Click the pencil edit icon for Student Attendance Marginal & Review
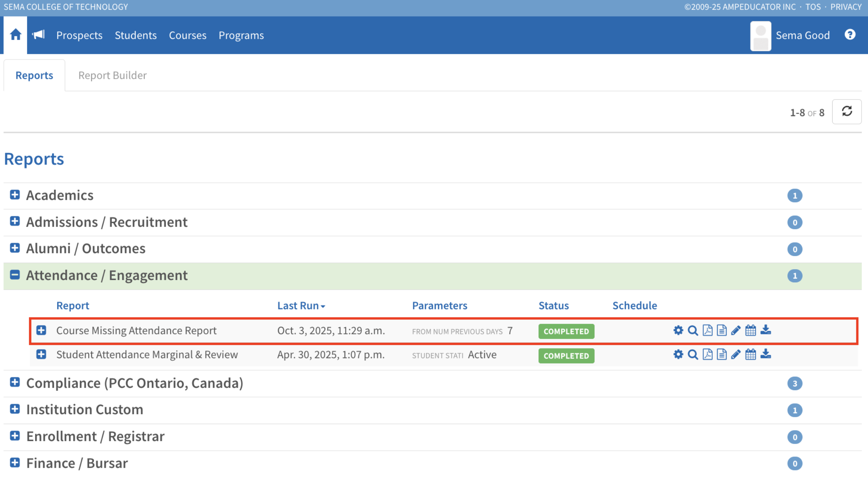Screen dimensions: 868x478 pos(736,355)
